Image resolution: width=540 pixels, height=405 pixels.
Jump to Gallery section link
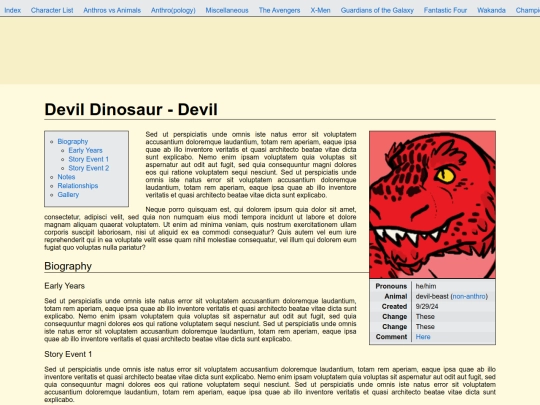68,195
